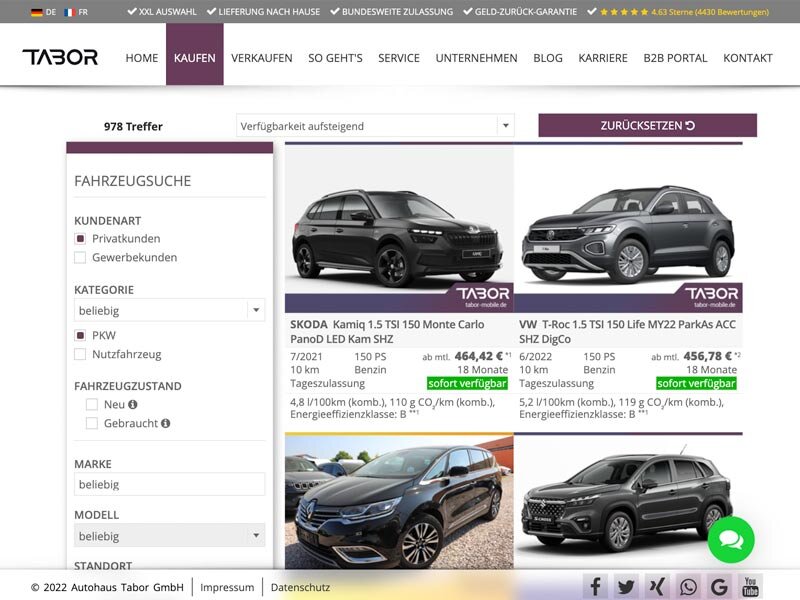Click inside the Marke input field
This screenshot has width=800, height=600.
tap(168, 484)
